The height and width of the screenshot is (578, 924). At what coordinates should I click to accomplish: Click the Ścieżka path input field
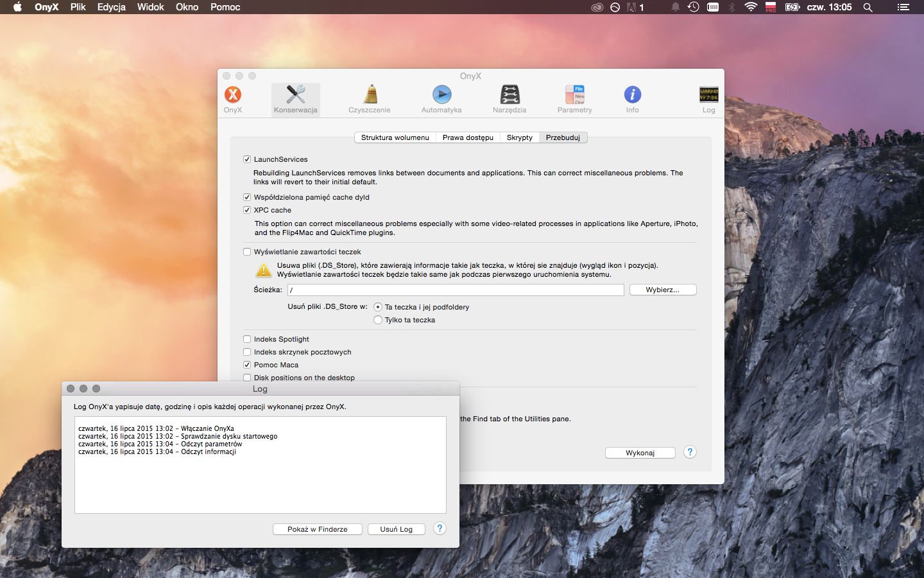point(456,290)
